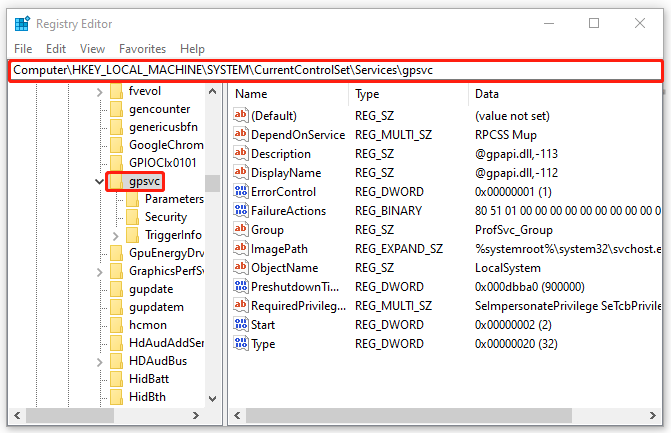Click the tree pane horizontal scrollbar thumb
The width and height of the screenshot is (671, 433).
click(70, 415)
